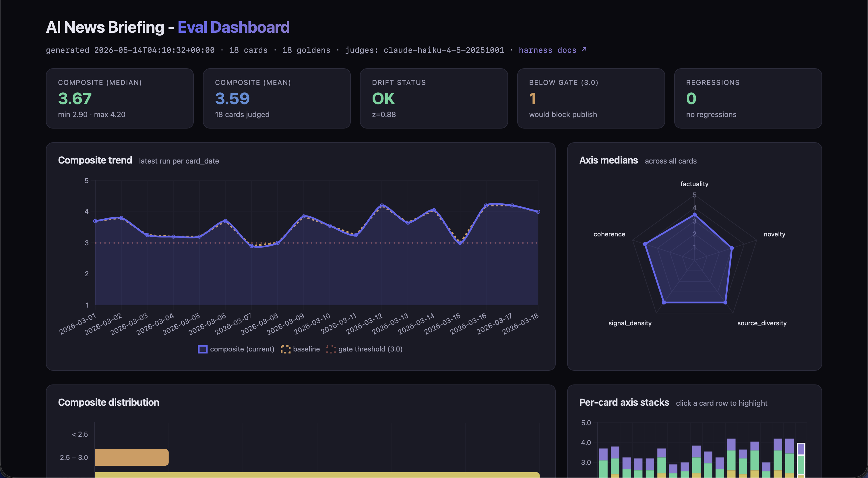Toggle gate threshold (3.0) legend swatch
This screenshot has height=478, width=868.
coord(331,349)
